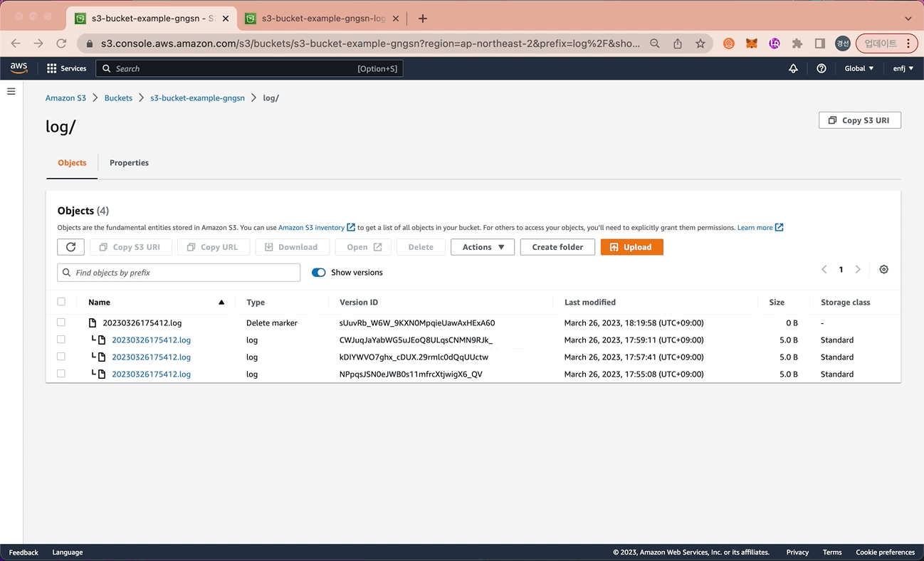Toggle the browser side panel

coord(820,43)
